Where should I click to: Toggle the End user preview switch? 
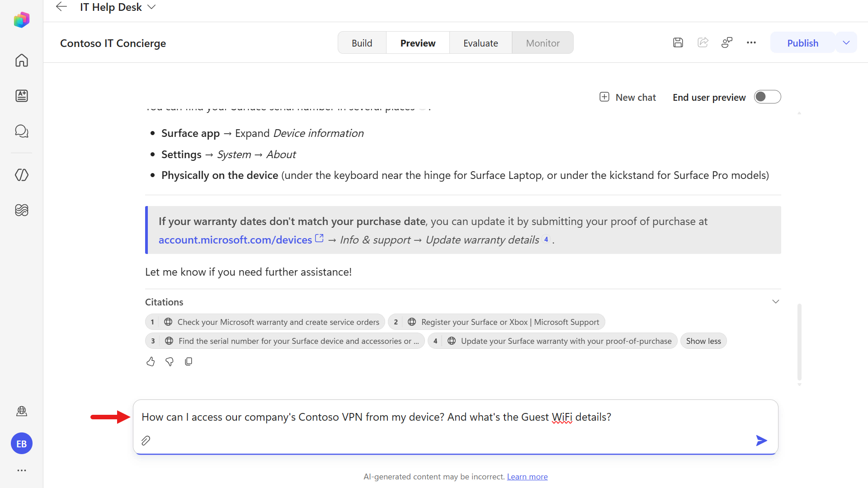pos(767,97)
